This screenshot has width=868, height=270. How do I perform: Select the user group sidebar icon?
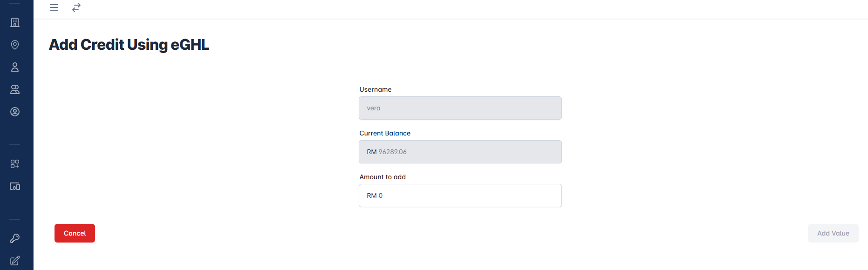tap(15, 89)
